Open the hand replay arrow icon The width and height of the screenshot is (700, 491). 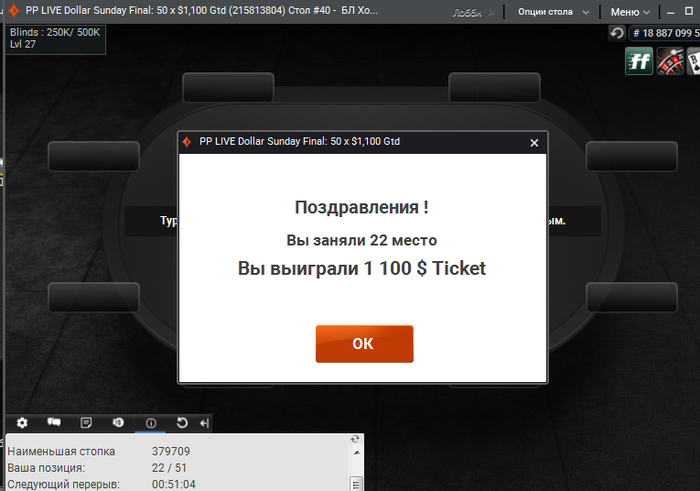(x=182, y=423)
